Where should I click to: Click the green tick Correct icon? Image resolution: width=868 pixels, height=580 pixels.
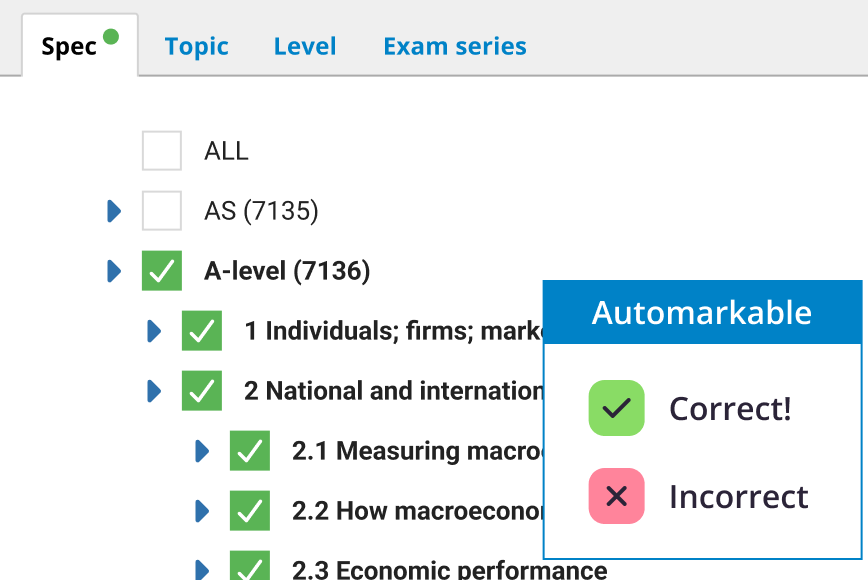coord(616,408)
